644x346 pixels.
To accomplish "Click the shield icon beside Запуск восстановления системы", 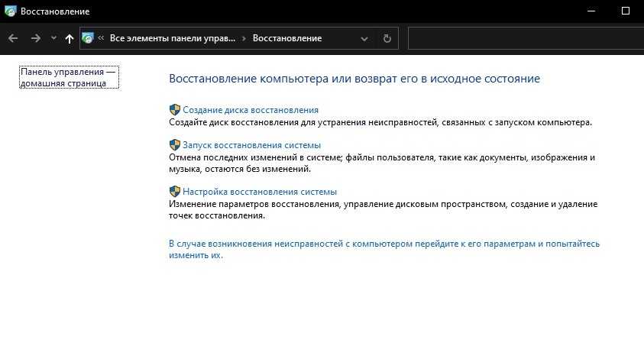I will [x=174, y=145].
